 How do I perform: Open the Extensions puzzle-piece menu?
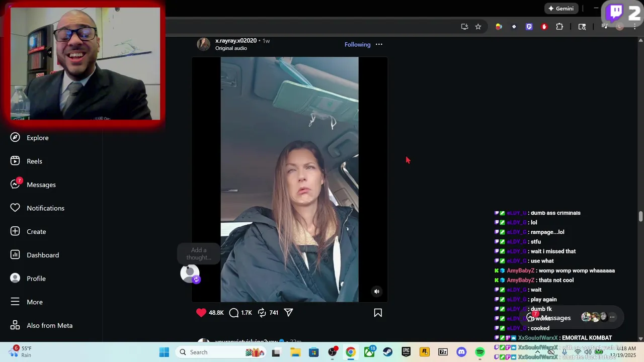(559, 27)
